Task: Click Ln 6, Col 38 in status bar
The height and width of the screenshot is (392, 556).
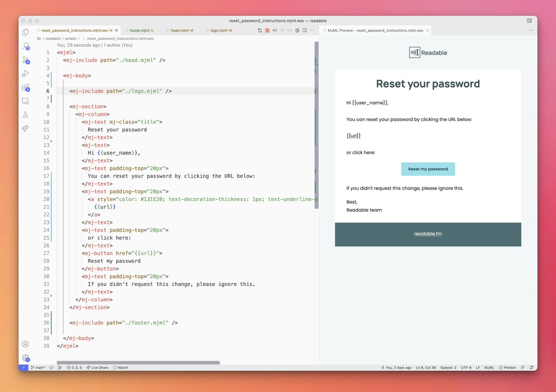Action: (x=425, y=367)
